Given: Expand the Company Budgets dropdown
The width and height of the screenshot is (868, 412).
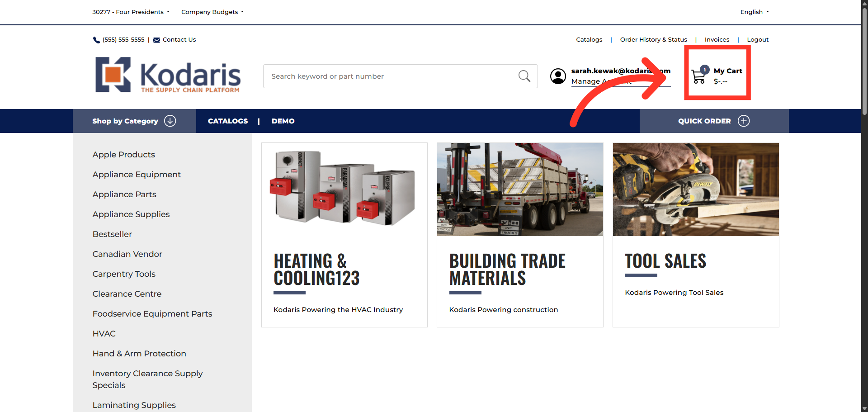Looking at the screenshot, I should (x=212, y=12).
